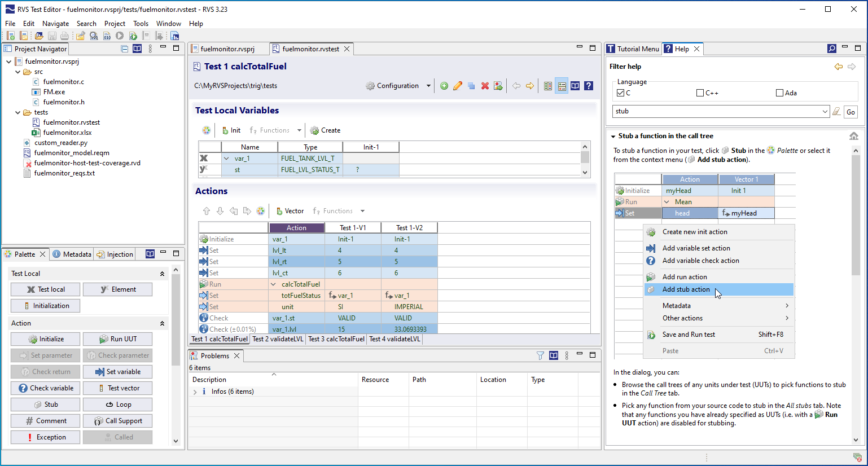Click the Stub palette button
The image size is (868, 466).
[45, 405]
